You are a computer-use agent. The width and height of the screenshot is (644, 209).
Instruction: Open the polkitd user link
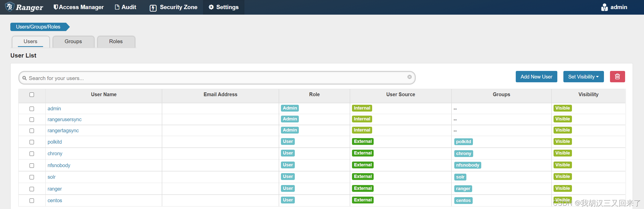[55, 142]
